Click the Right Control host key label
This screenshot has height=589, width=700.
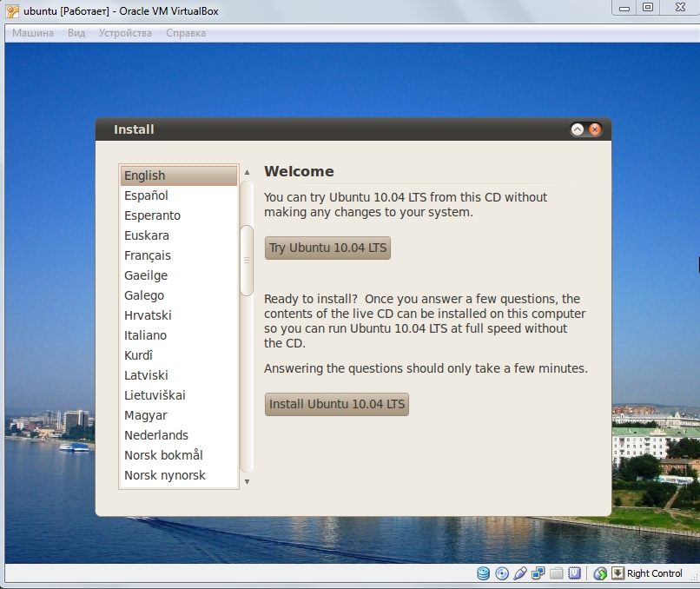tap(655, 573)
